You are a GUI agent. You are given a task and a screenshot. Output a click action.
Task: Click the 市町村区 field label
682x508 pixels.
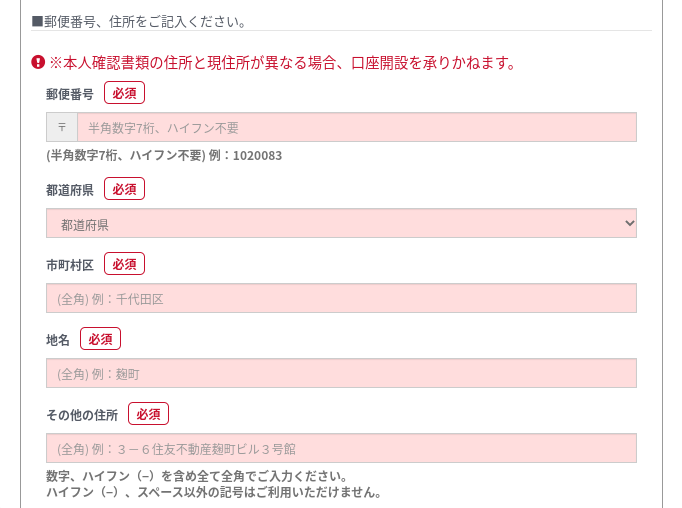tap(70, 265)
